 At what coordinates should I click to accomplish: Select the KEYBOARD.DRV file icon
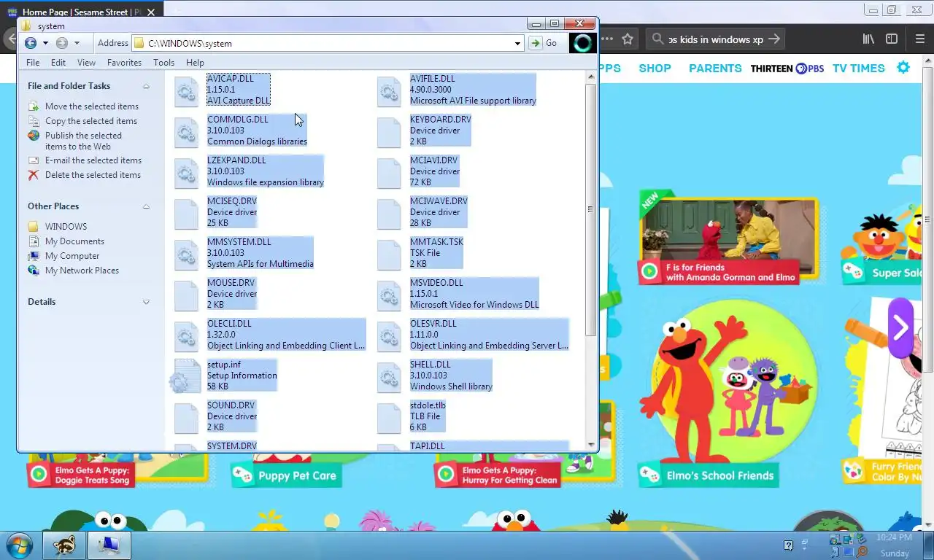point(389,132)
